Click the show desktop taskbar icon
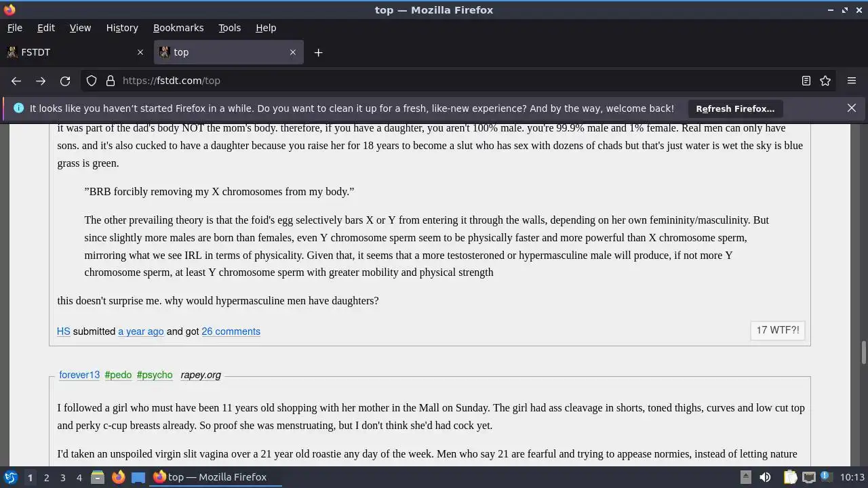868x488 pixels. (138, 477)
